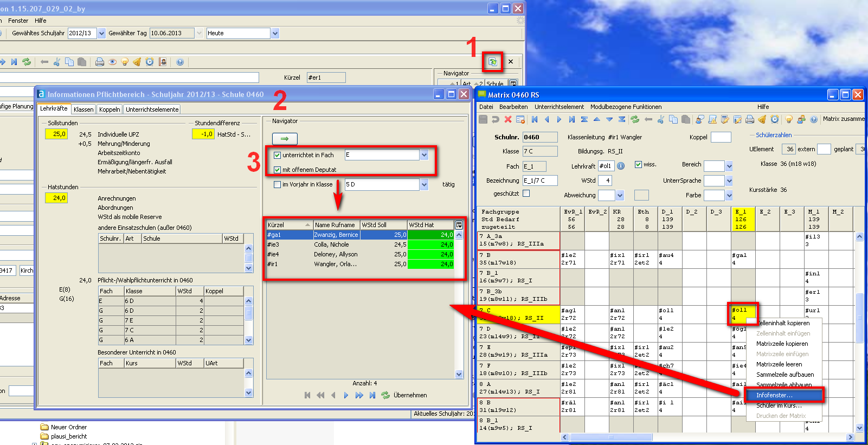The height and width of the screenshot is (445, 868).
Task: Open the Gewähltes Schuljahr 2012/13 dropdown
Action: pos(101,33)
